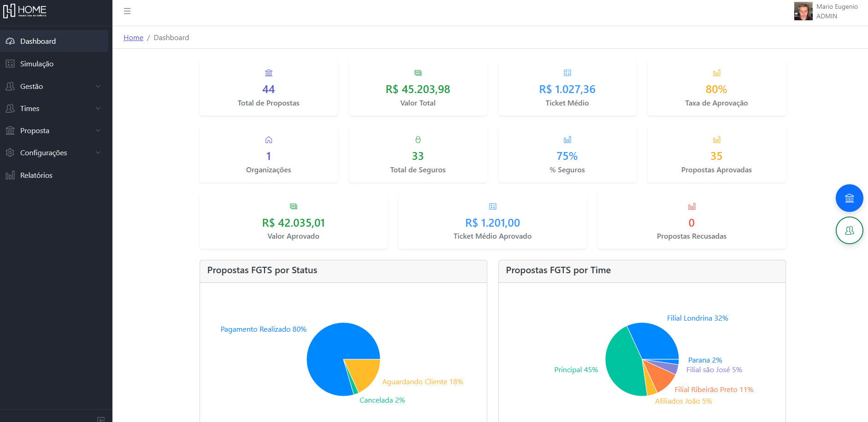The image size is (868, 422).
Task: Collapse sidebar using bottom arrow icon
Action: (x=101, y=419)
